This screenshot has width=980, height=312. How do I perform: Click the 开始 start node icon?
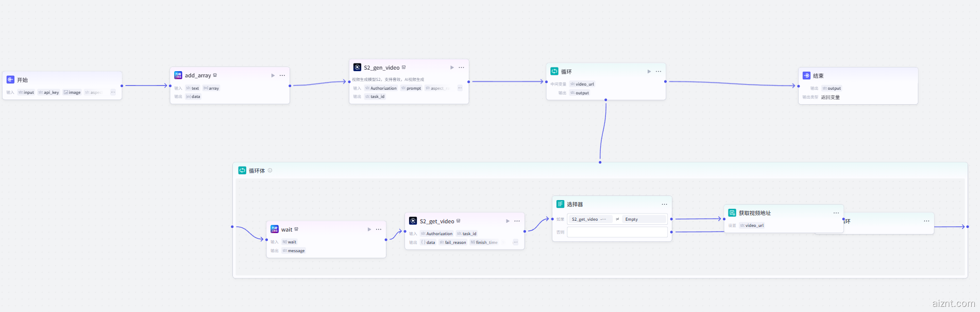coord(10,79)
